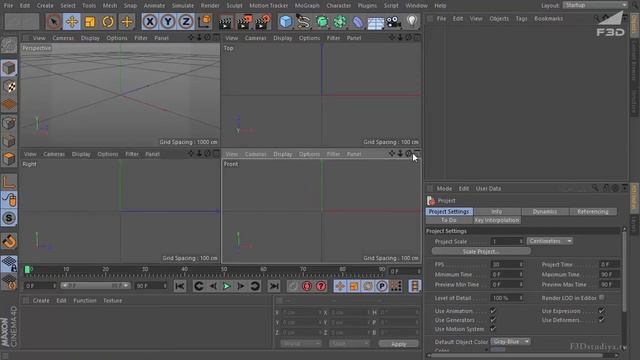
Task: Uncheck Use Animation checkbox
Action: coord(493,311)
